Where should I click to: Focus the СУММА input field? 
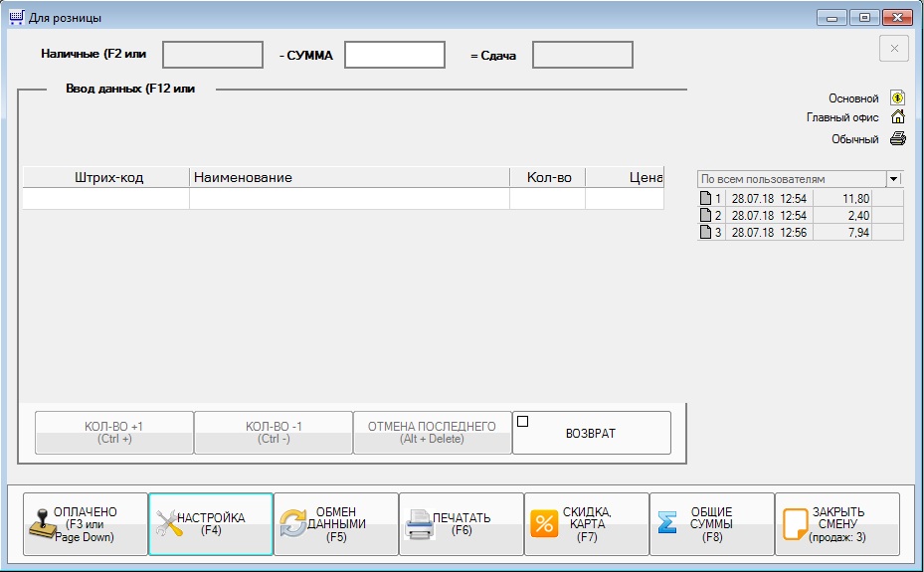(395, 55)
